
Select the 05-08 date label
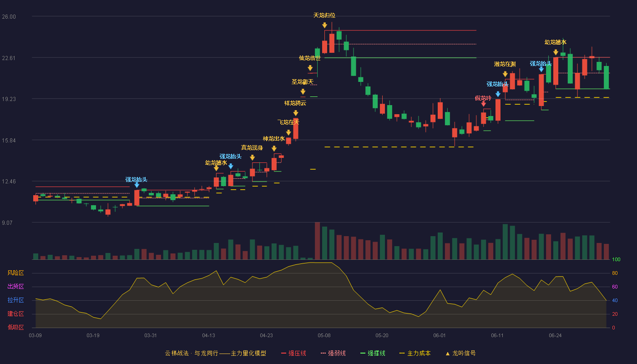pyautogui.click(x=324, y=335)
